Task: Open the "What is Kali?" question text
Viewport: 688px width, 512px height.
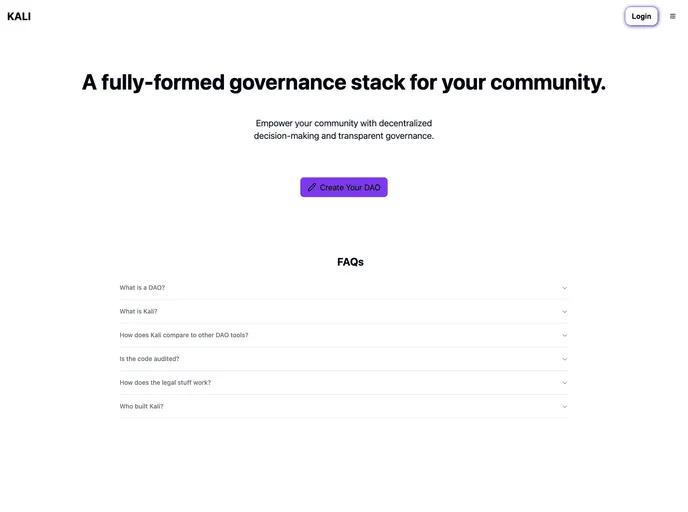Action: 138,311
